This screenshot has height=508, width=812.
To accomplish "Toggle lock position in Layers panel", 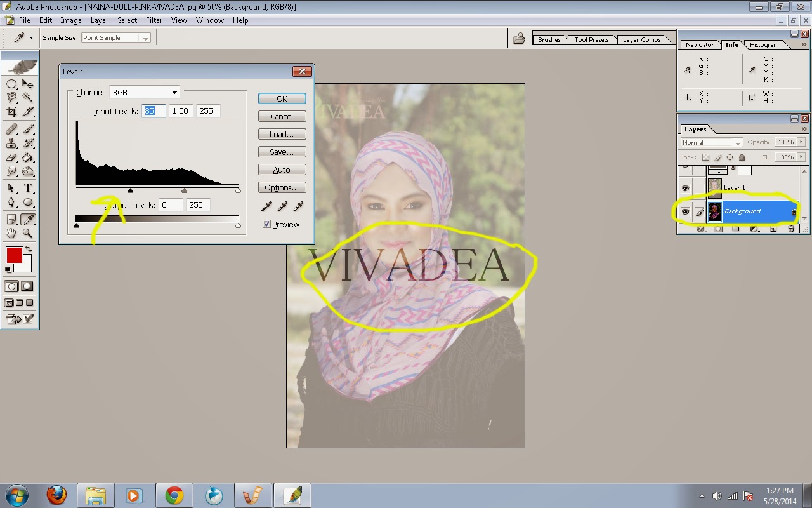I will 730,157.
